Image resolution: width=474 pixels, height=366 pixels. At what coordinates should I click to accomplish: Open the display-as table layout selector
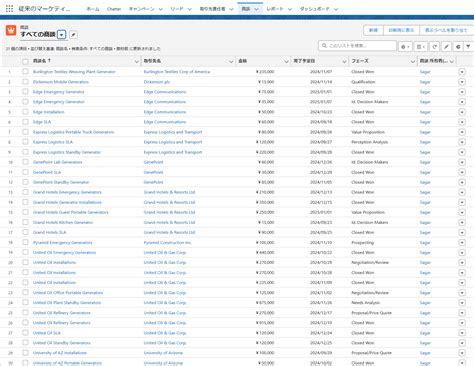coord(421,47)
